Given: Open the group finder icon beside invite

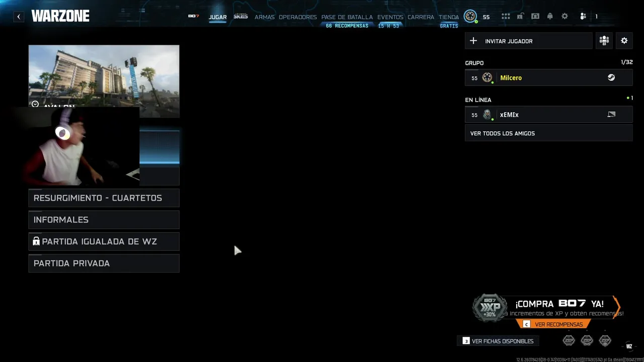Looking at the screenshot, I should 604,41.
